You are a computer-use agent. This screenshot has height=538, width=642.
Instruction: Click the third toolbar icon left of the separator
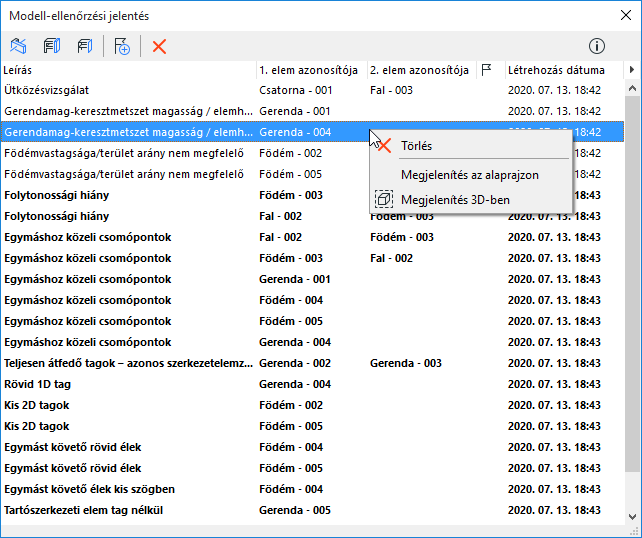coord(85,46)
